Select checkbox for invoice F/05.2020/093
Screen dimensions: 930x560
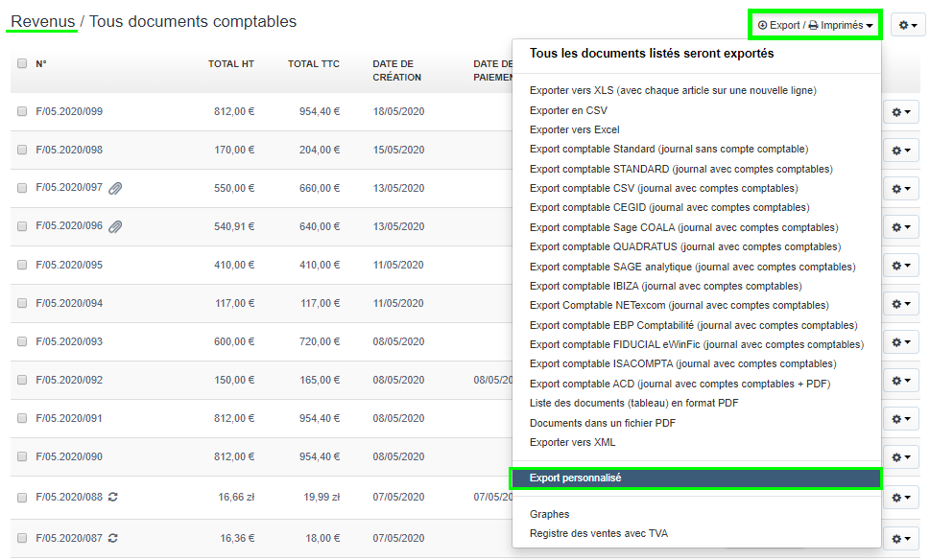pyautogui.click(x=22, y=341)
